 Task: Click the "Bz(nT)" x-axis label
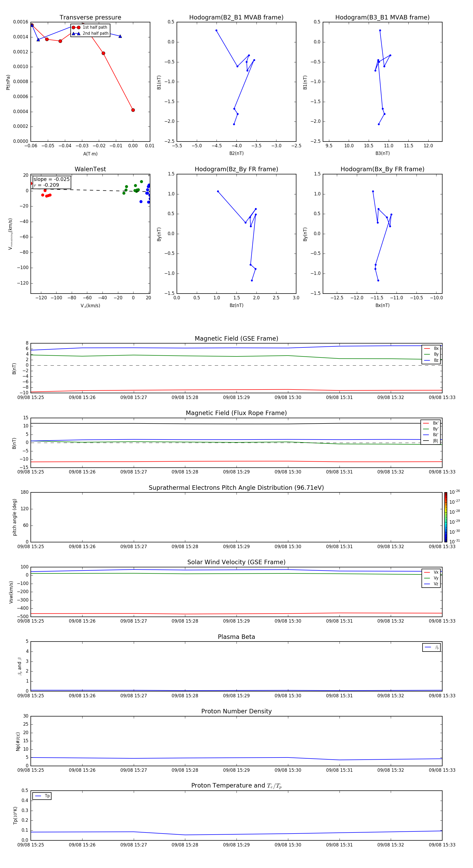236,305
